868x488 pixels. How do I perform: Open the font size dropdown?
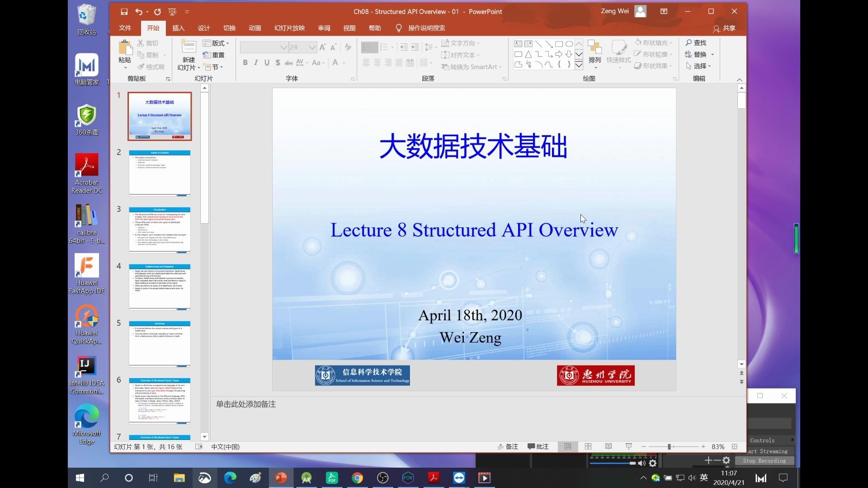(x=312, y=47)
